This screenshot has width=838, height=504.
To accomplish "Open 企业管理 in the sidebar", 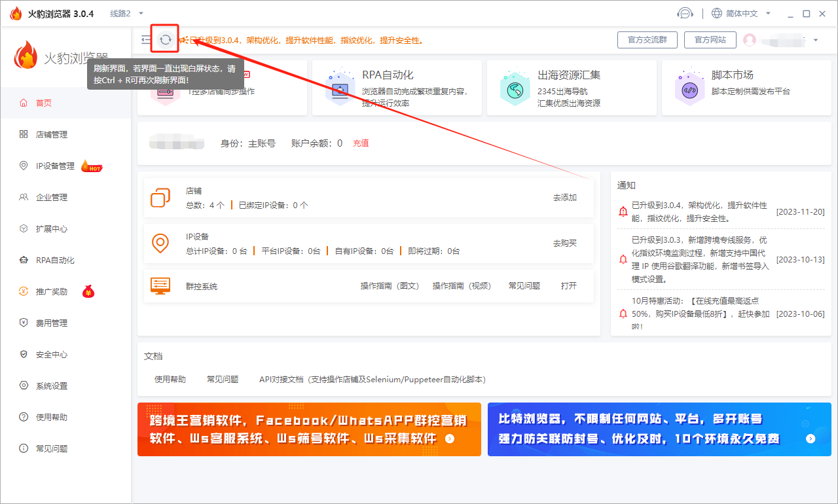I will [x=65, y=197].
